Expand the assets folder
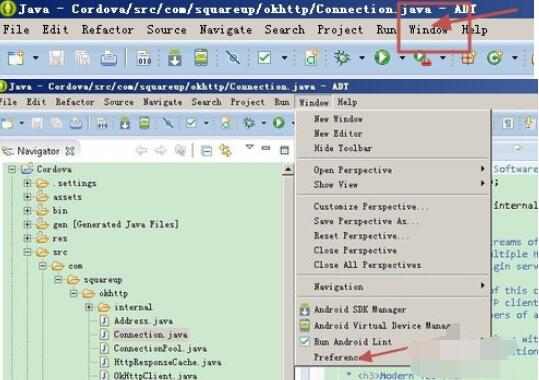 [x=28, y=197]
